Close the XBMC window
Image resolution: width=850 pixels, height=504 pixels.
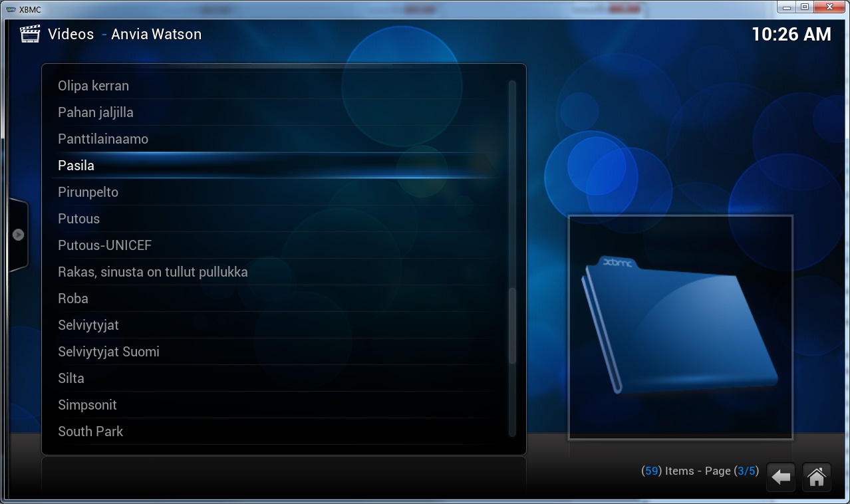coord(829,7)
